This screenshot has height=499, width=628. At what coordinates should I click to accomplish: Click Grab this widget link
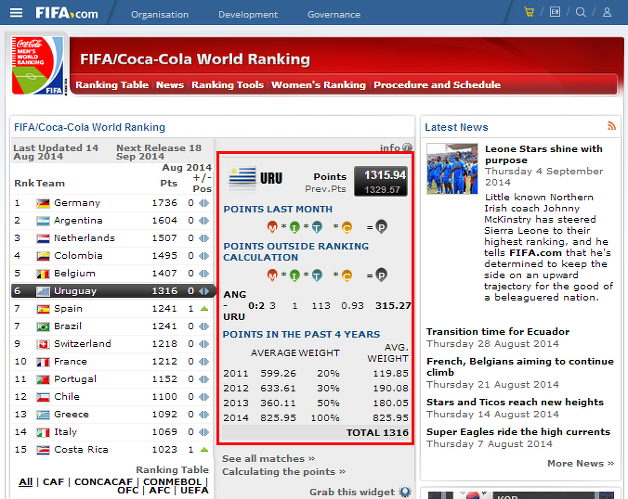point(352,492)
